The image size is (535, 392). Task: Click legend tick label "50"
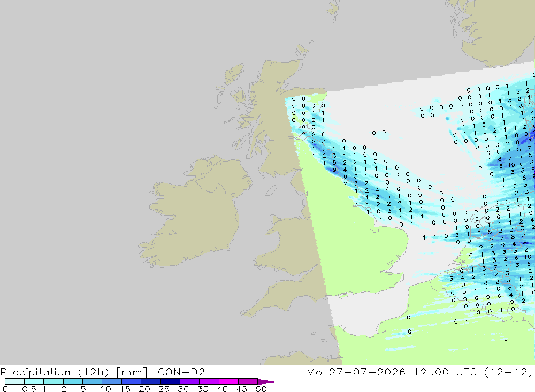pos(261,389)
